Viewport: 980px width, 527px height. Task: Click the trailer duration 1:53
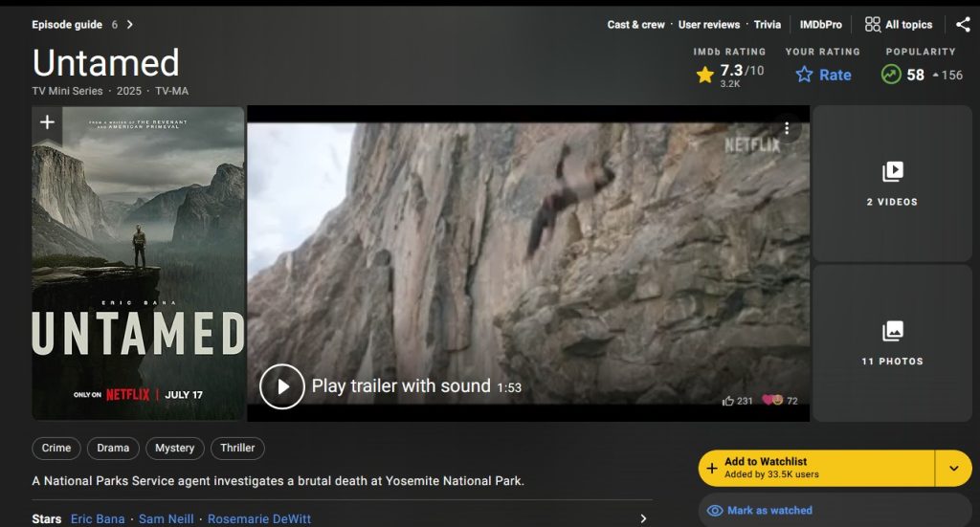tap(509, 387)
